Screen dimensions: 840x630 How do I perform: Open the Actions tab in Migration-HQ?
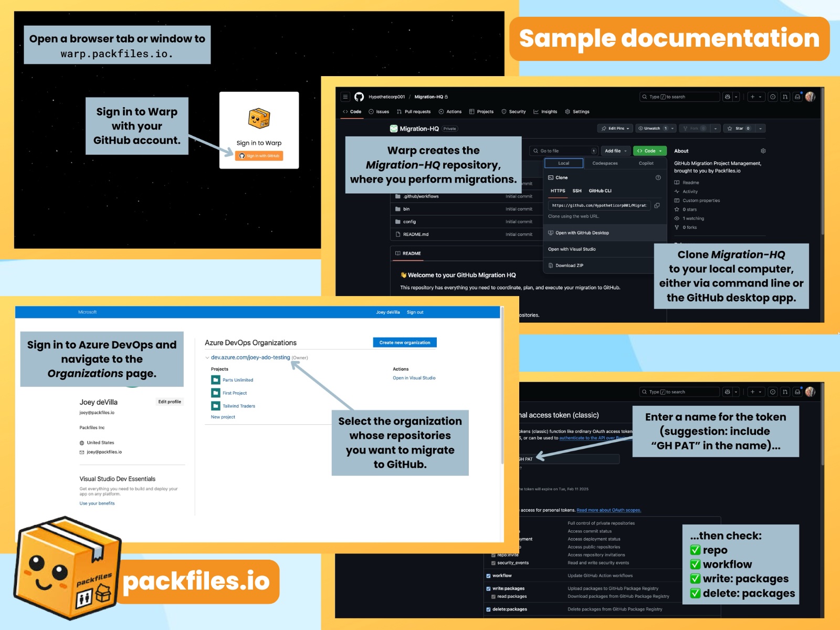coord(450,111)
